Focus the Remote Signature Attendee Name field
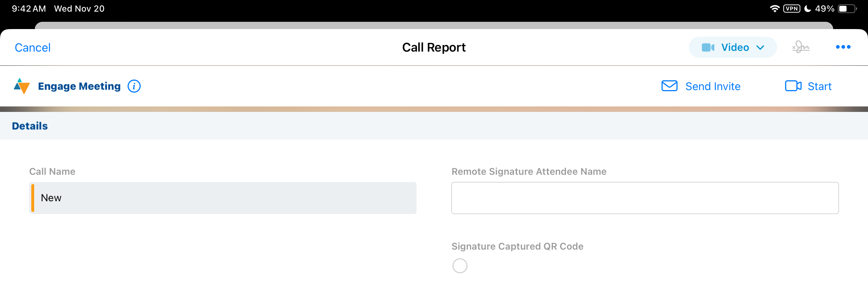Viewport: 868px width, 303px height. [645, 198]
